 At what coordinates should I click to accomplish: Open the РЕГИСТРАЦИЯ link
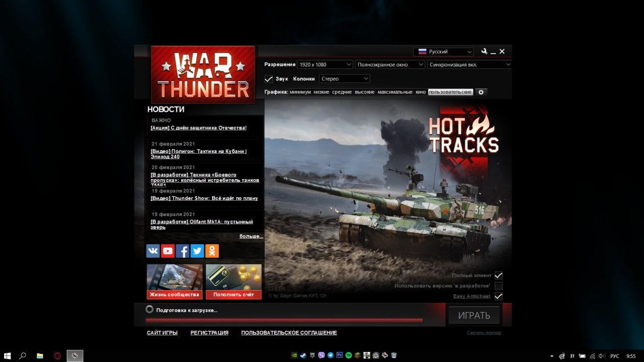209,333
